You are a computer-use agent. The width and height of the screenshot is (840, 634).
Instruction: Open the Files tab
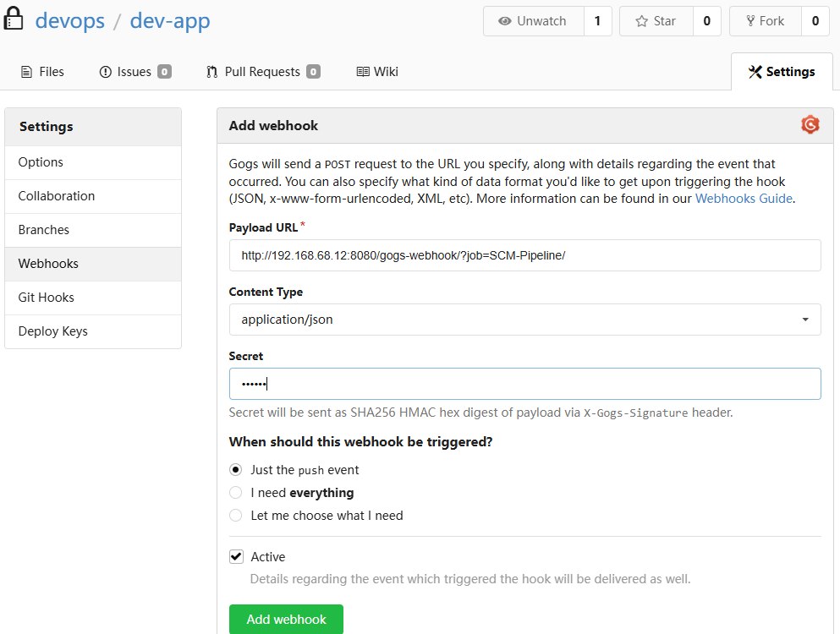point(42,72)
